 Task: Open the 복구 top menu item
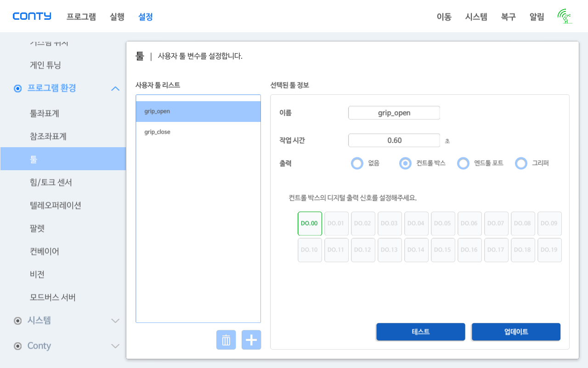[509, 17]
